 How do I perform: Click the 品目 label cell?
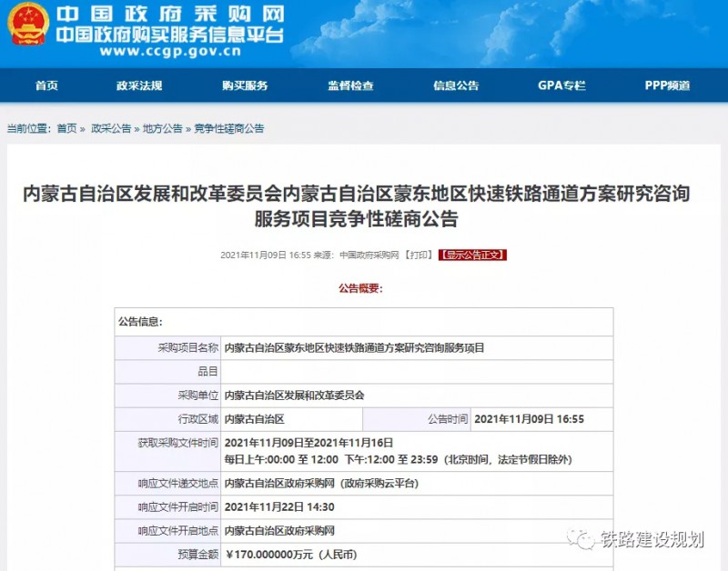[167, 372]
